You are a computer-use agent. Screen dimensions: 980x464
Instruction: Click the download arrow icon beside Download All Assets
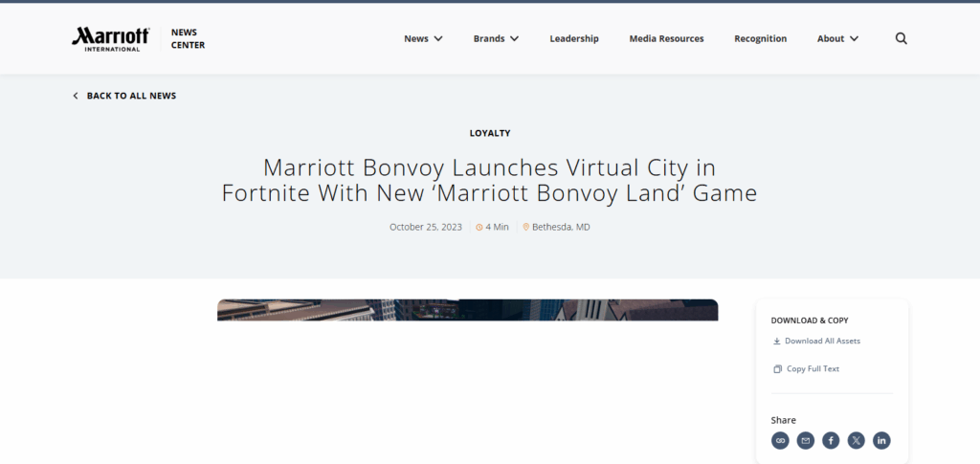[777, 341]
